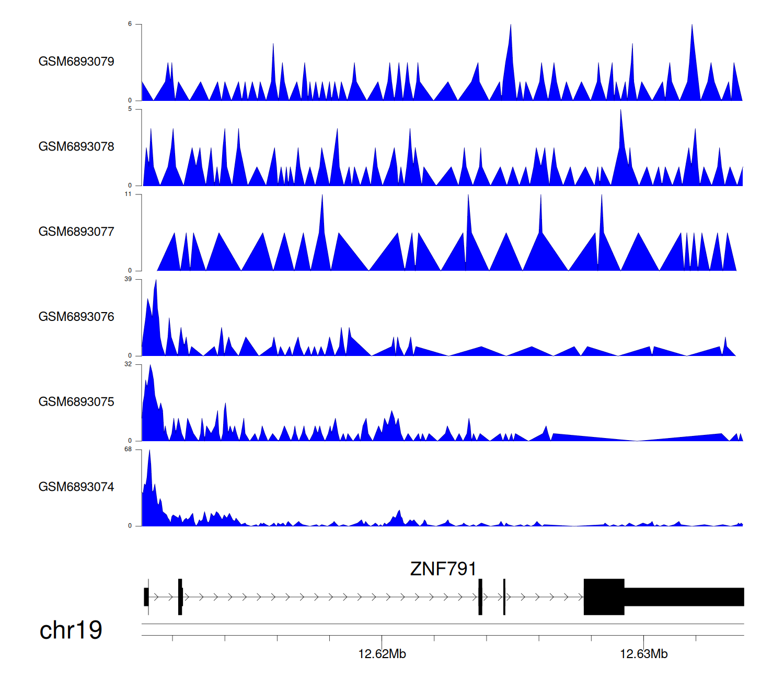Screen dimensions: 784x690
Task: Click the GSM6893075 track label
Action: [76, 402]
